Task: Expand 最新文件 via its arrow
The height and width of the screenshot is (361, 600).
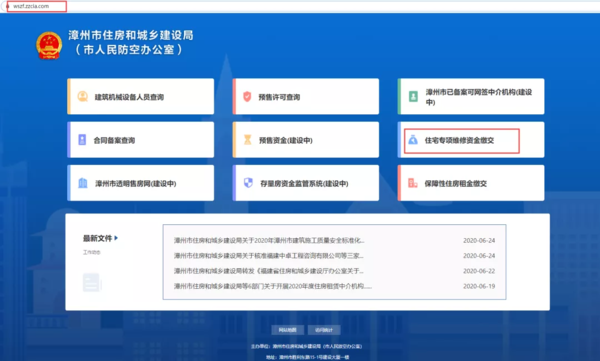Action: click(x=116, y=238)
